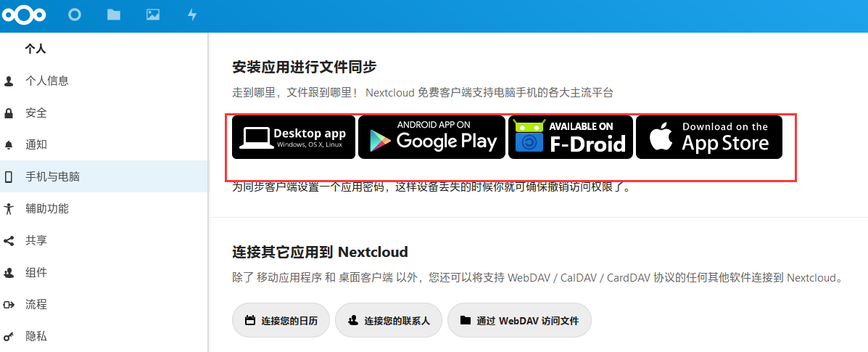Click the 通过 WebDAV 访问文件 button
The image size is (868, 352).
tap(519, 320)
